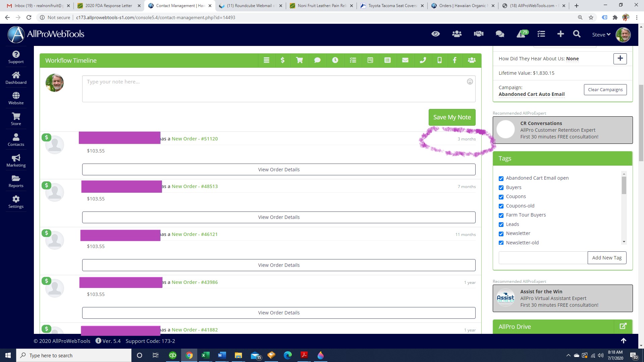Uncheck the Newsletter tag

point(501,234)
